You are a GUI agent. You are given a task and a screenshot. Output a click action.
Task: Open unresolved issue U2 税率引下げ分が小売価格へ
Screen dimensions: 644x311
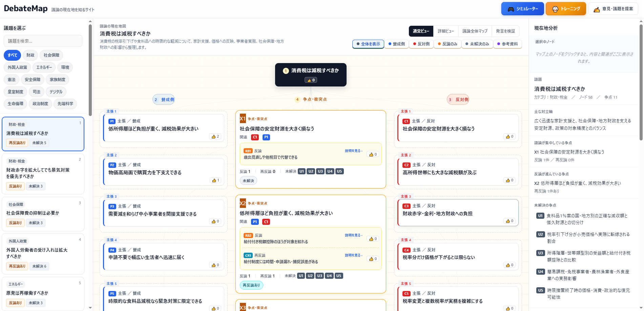pos(583,238)
